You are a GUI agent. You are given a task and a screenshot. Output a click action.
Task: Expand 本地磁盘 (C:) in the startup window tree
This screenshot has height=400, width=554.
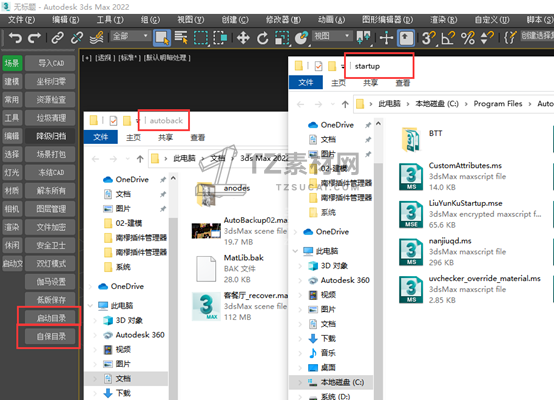300,382
